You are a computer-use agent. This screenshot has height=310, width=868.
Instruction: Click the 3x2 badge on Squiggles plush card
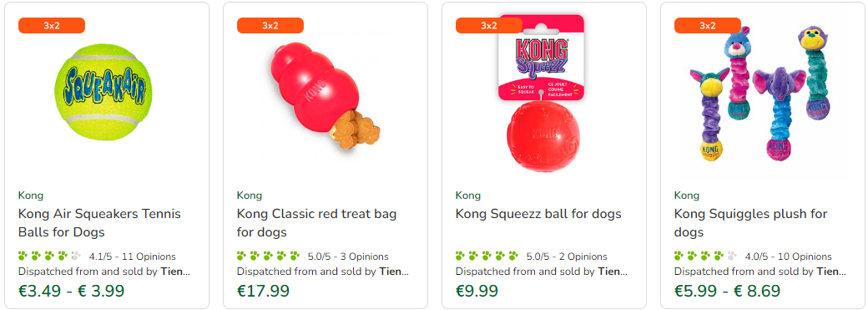coord(708,26)
